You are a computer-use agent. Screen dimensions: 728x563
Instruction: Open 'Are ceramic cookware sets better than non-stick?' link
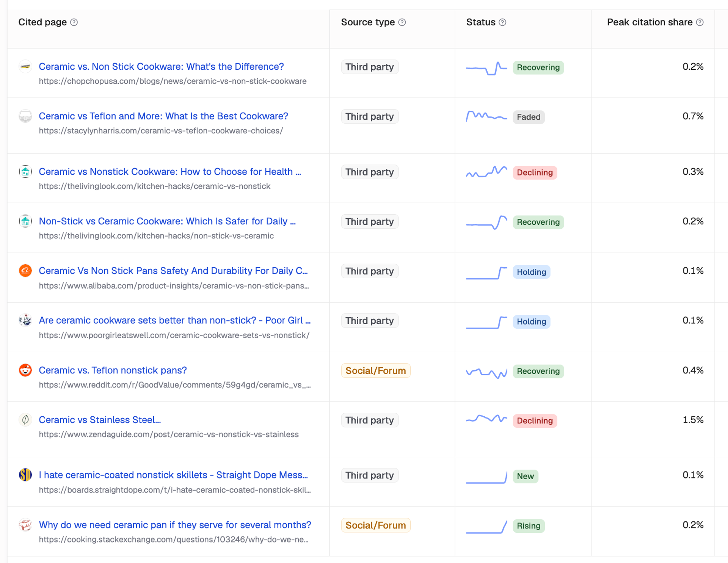coord(174,320)
